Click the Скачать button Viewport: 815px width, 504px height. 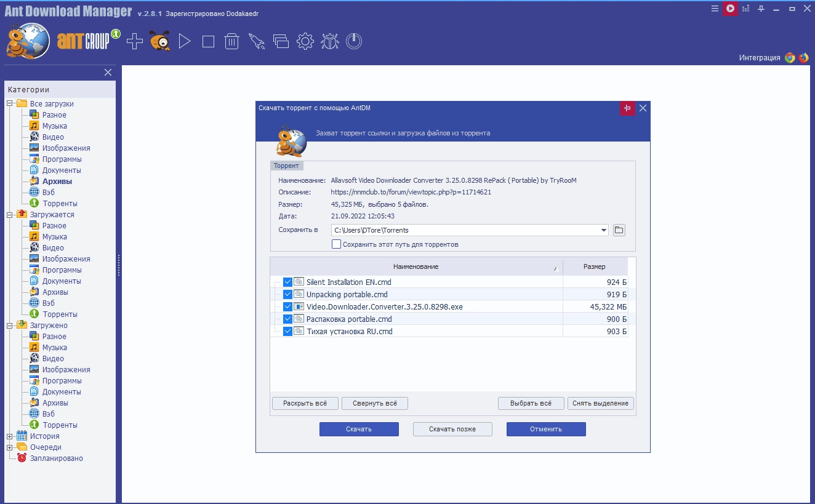tap(359, 429)
